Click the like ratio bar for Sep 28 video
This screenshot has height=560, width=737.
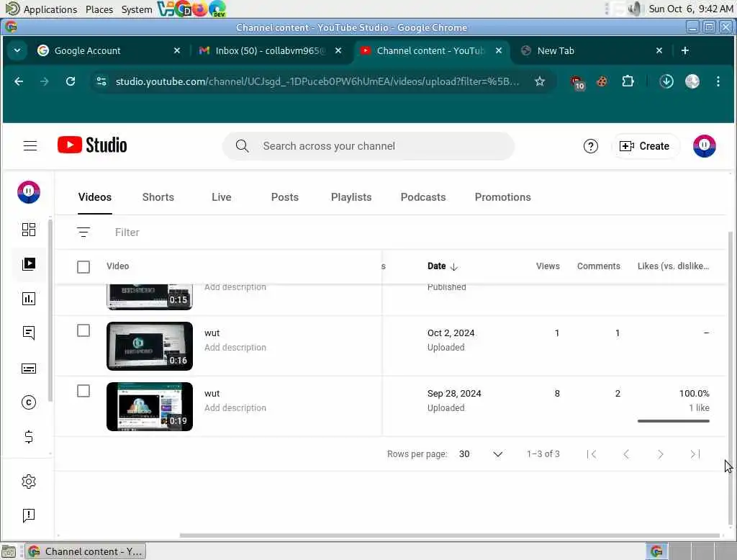(673, 421)
